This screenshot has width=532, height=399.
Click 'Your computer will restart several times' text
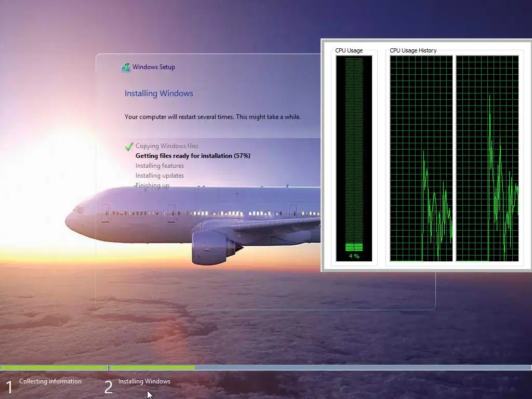(x=212, y=117)
